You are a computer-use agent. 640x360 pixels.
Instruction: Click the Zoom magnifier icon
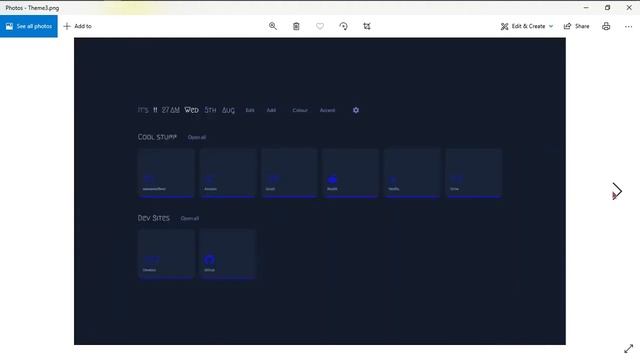(x=273, y=26)
